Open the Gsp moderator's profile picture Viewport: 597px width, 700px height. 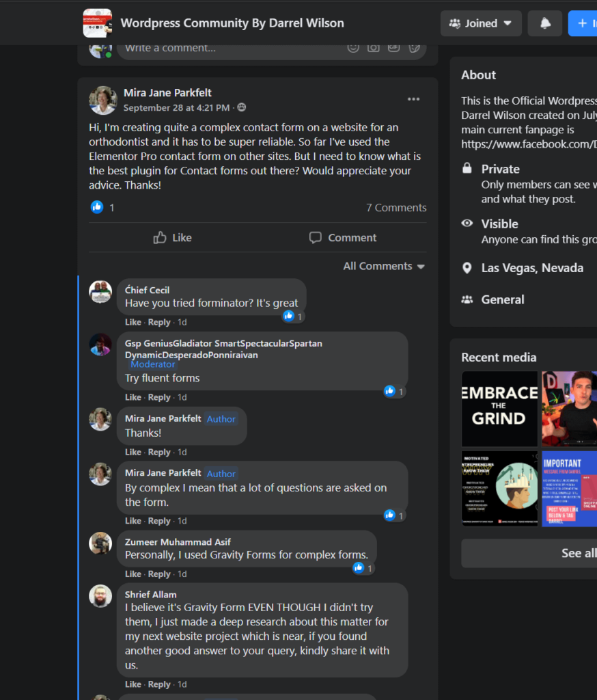[x=100, y=345]
